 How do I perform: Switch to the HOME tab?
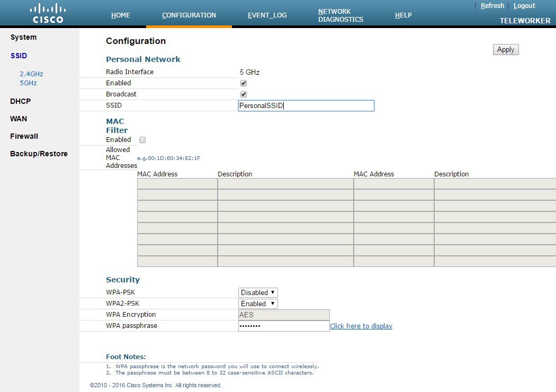[121, 15]
